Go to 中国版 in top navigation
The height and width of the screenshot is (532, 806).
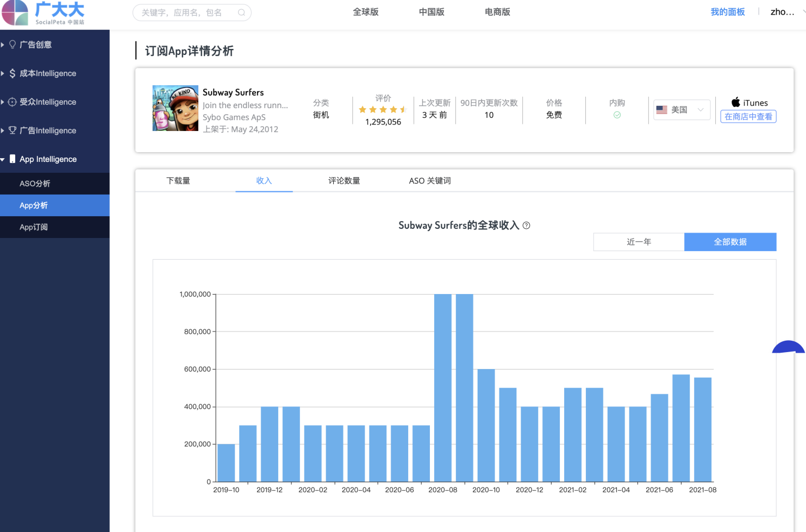(x=432, y=12)
